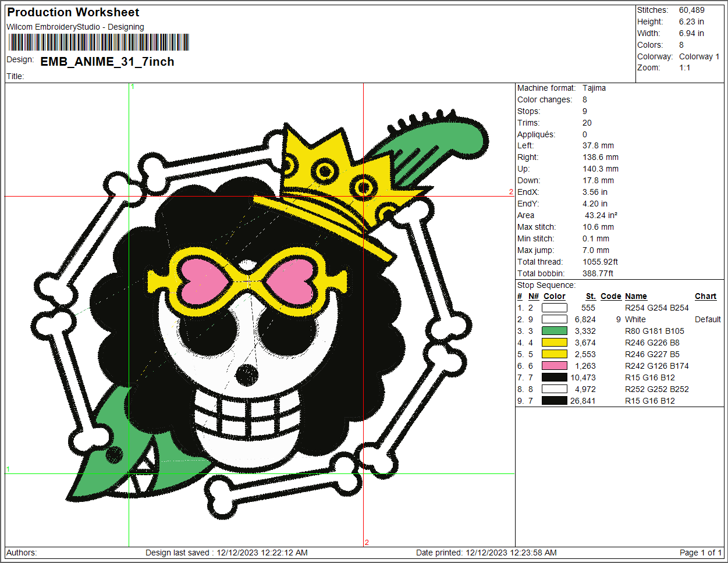
Task: Click the design name EMB_ANIME_31_7inch
Action: (x=107, y=62)
